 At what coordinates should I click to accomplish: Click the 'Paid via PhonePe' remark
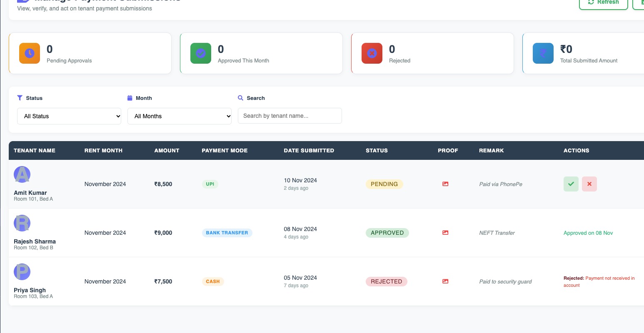coord(501,184)
